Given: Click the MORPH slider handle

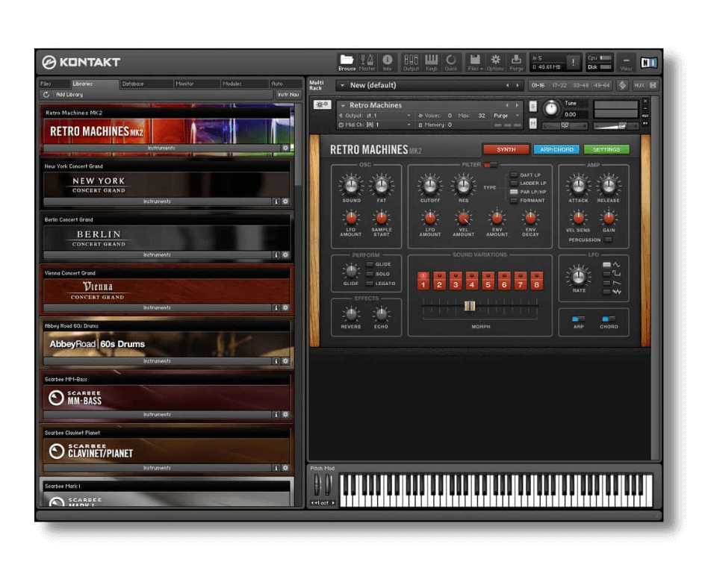Looking at the screenshot, I should pyautogui.click(x=469, y=306).
